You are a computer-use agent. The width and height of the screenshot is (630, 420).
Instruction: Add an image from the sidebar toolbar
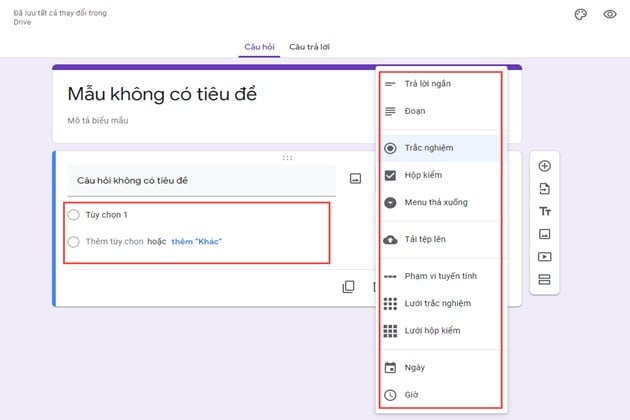pos(544,234)
